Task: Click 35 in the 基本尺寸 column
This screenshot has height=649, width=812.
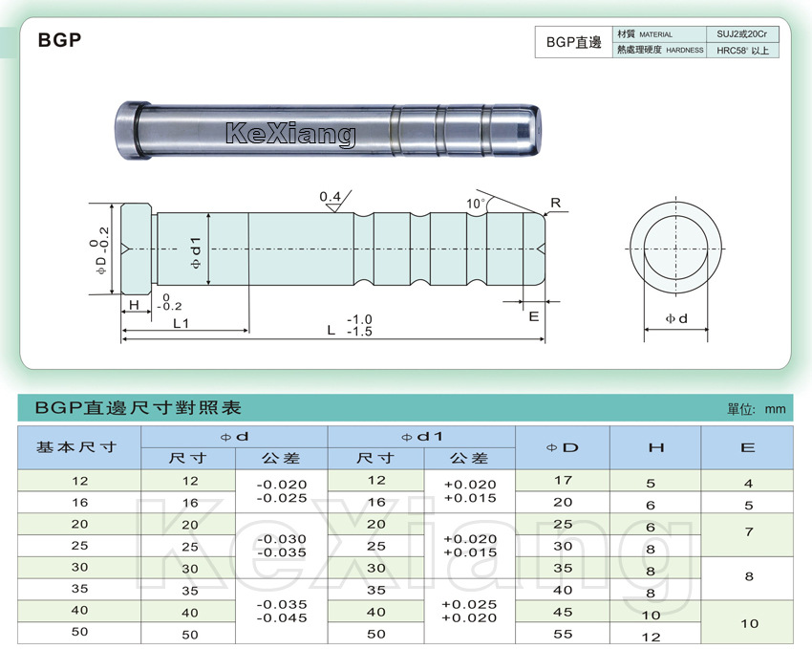Action: pyautogui.click(x=79, y=589)
